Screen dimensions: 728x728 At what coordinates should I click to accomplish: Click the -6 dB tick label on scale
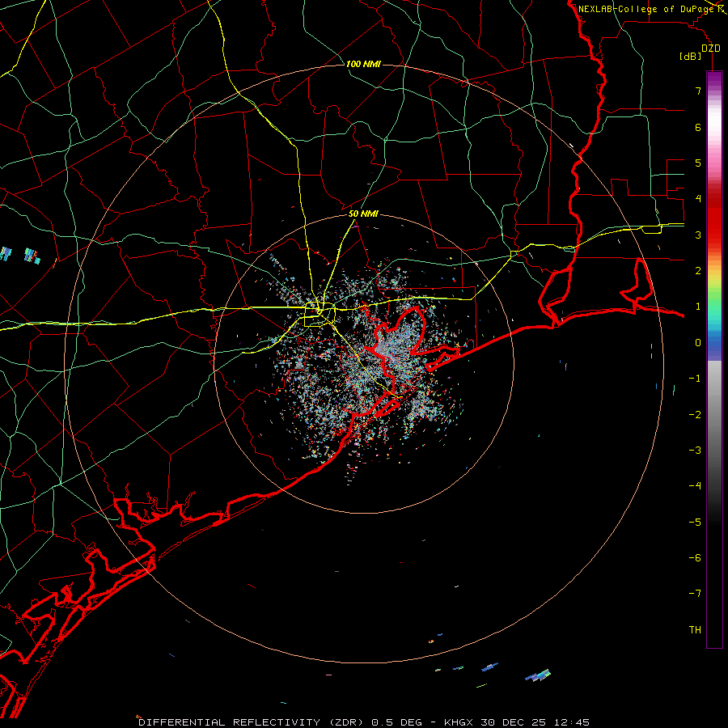[695, 558]
